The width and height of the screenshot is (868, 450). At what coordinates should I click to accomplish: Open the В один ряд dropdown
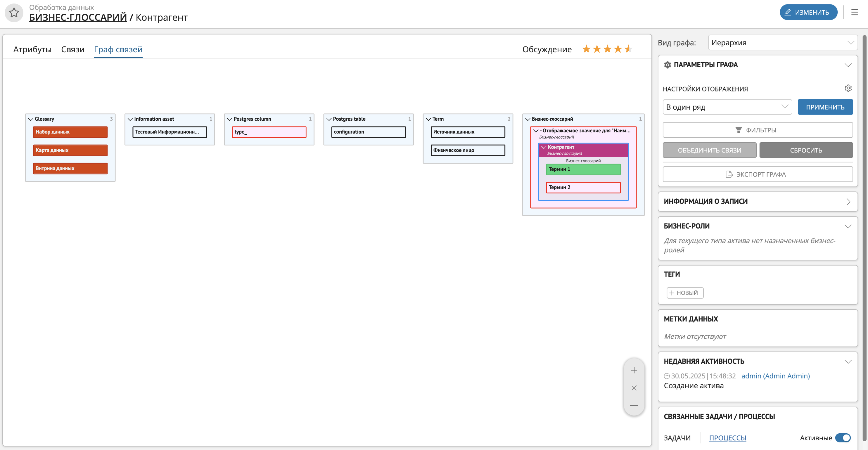[727, 107]
